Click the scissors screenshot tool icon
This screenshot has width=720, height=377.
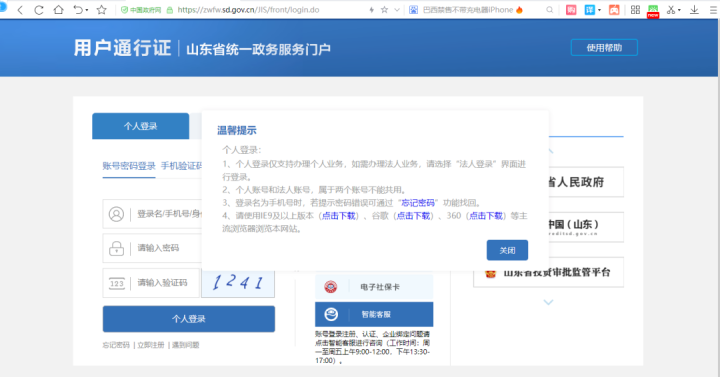click(x=671, y=10)
